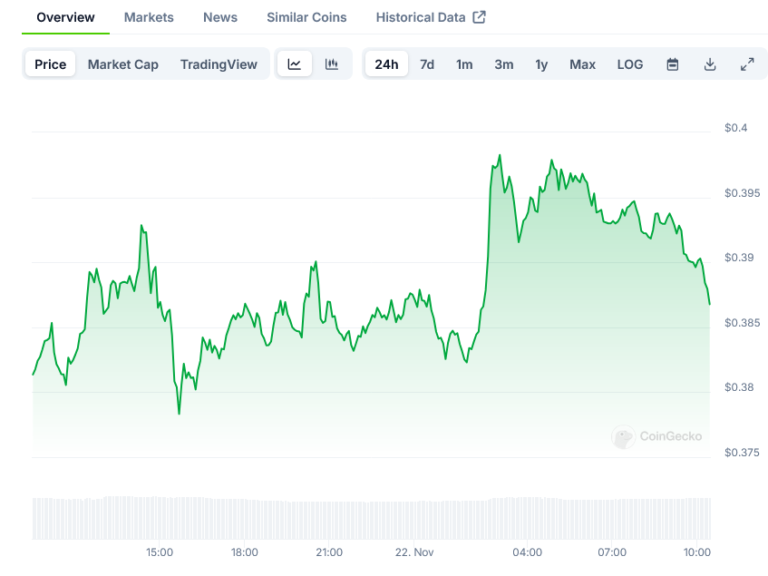Click the $0.39 price axis label
The height and width of the screenshot is (576, 768).
[739, 258]
